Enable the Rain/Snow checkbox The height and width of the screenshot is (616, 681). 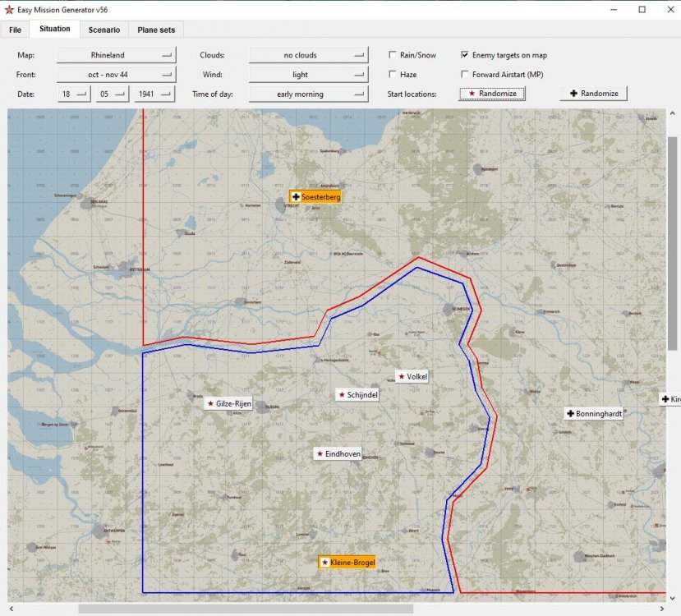[x=393, y=55]
